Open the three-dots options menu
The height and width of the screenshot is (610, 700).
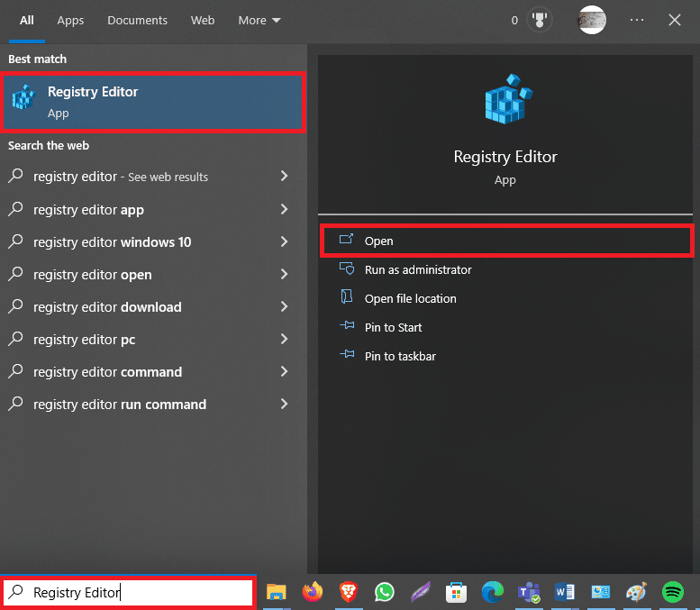637,20
